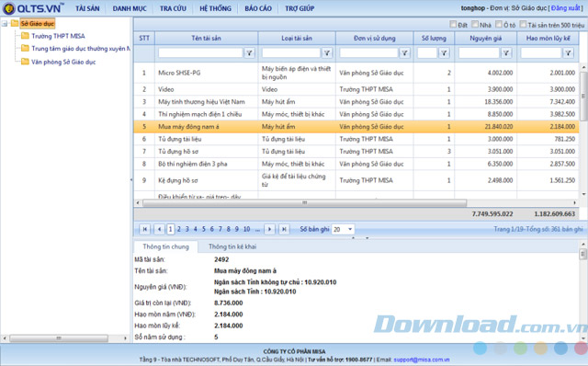588x366 pixels.
Task: Open the HỆ THỐNG menu
Action: [215, 8]
